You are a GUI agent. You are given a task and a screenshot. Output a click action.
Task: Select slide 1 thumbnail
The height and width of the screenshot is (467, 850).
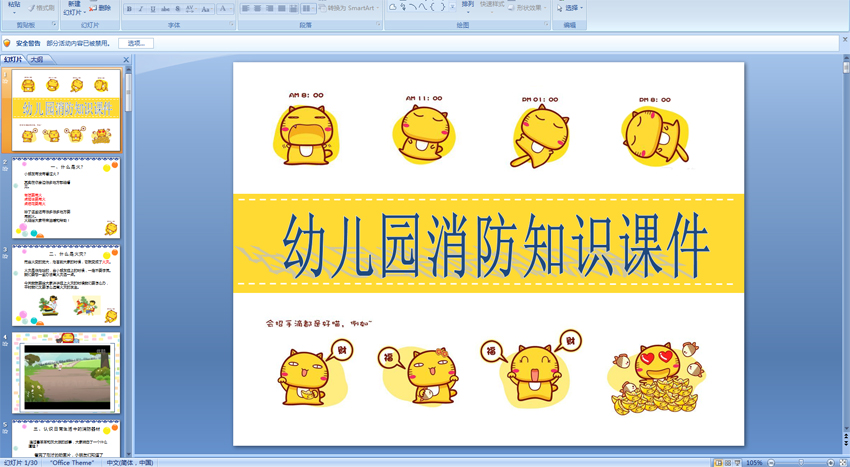click(x=67, y=110)
